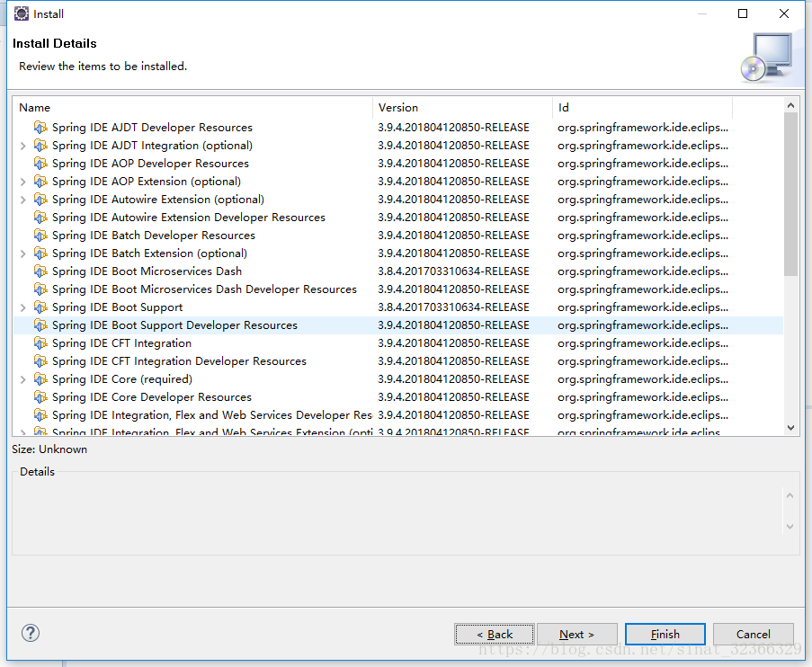Click version cell of AOP Extension (optional)

[453, 182]
